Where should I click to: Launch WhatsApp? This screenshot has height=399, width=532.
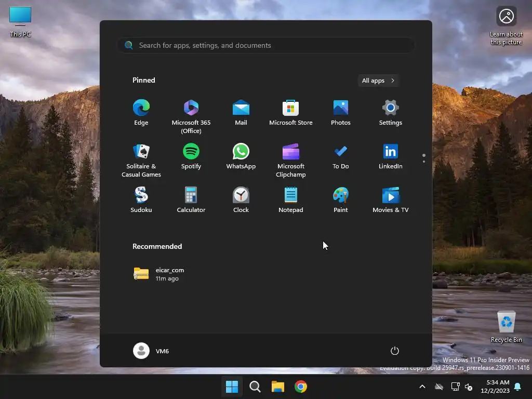point(241,157)
